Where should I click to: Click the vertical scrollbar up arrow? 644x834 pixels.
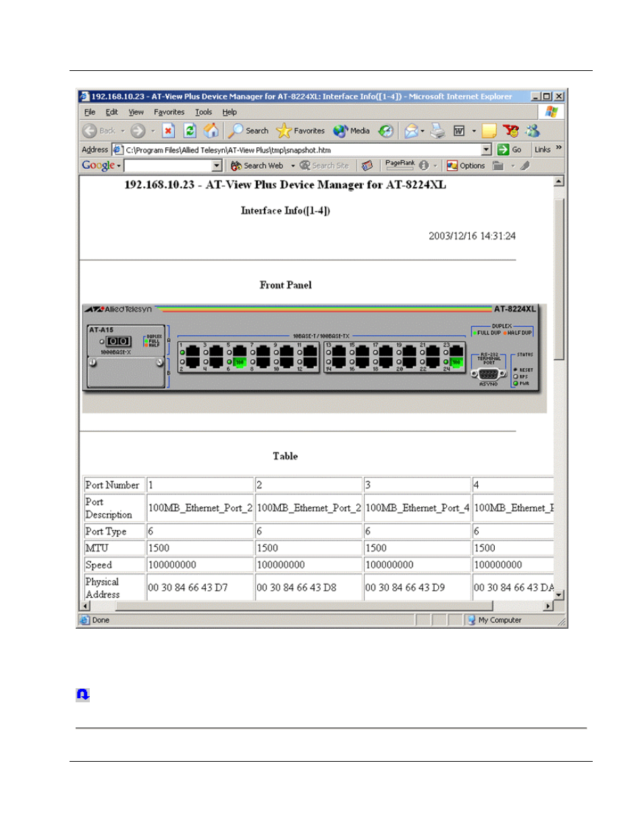559,182
